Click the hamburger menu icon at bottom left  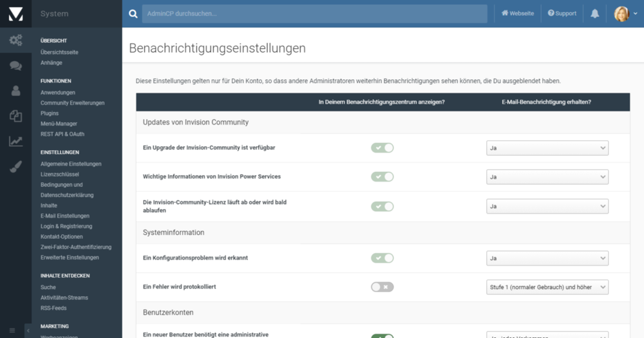[12, 330]
